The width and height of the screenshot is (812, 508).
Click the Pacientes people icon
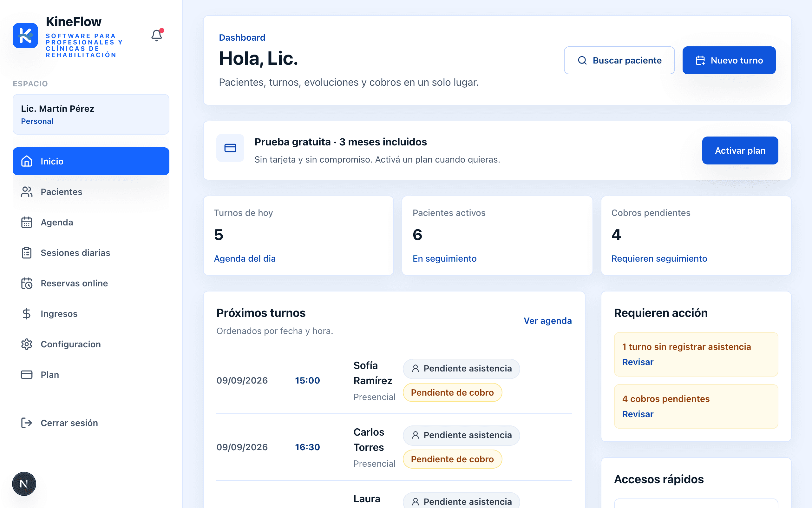[27, 192]
